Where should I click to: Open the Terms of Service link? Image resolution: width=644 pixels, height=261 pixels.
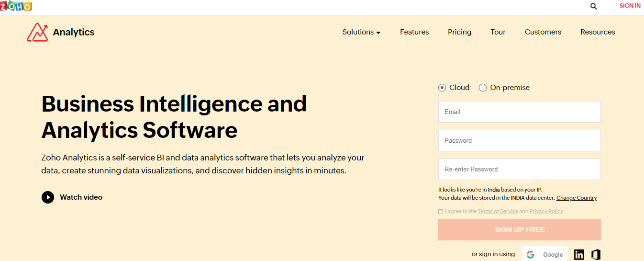point(498,211)
